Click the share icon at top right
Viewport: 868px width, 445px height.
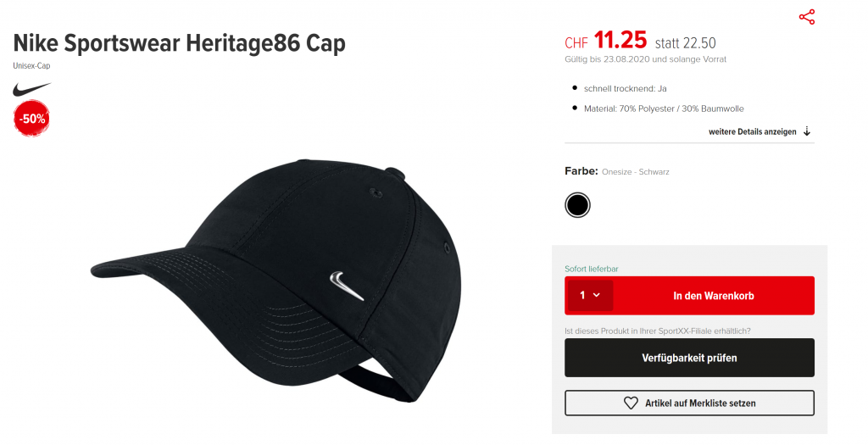coord(807,17)
